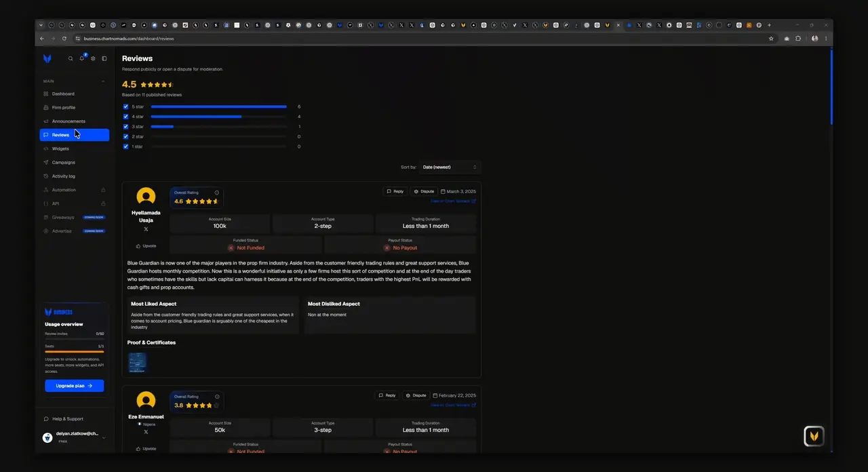Open Automation menu item
This screenshot has height=472, width=868.
(x=74, y=190)
